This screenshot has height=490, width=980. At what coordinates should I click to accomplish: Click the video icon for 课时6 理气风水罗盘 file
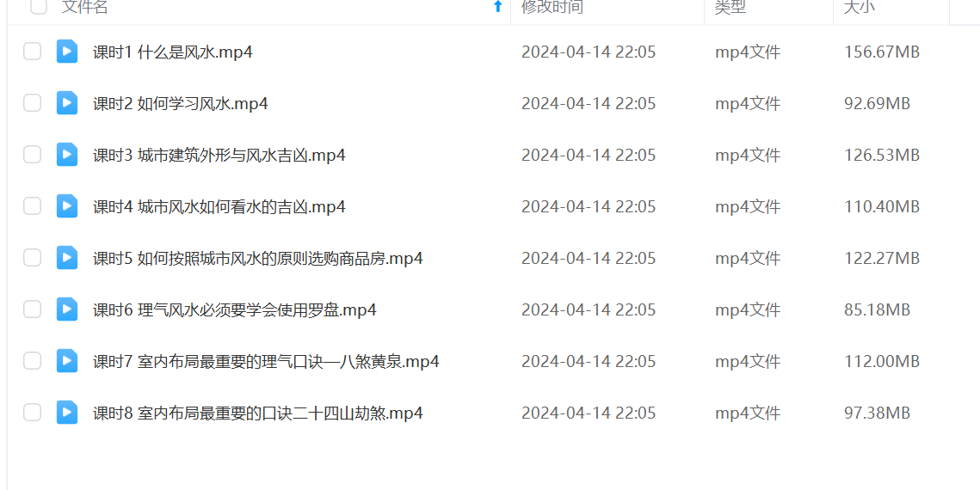(67, 309)
